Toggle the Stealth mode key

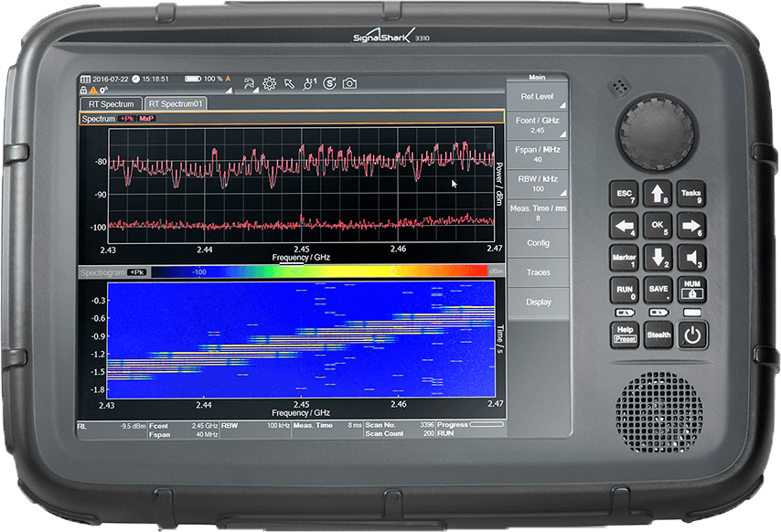[658, 335]
